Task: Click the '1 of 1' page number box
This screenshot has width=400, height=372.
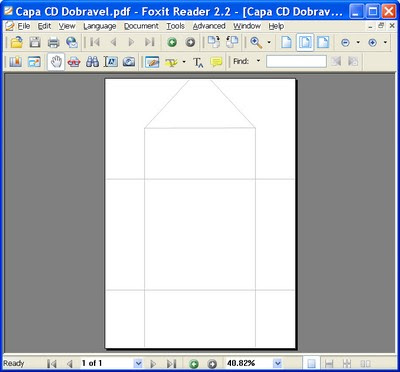Action: (107, 363)
